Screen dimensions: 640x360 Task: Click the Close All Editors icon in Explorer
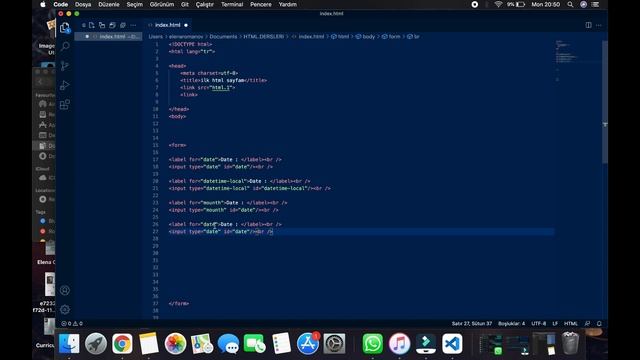[x=123, y=25]
